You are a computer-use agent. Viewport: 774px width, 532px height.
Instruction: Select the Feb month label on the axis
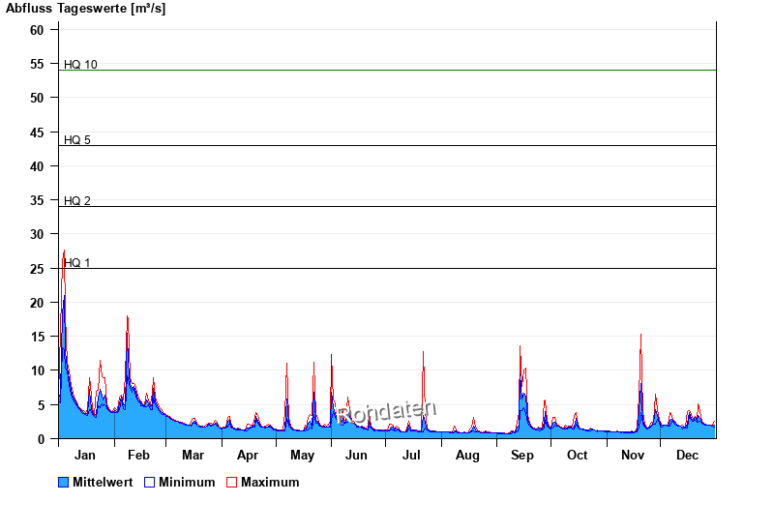coord(138,456)
